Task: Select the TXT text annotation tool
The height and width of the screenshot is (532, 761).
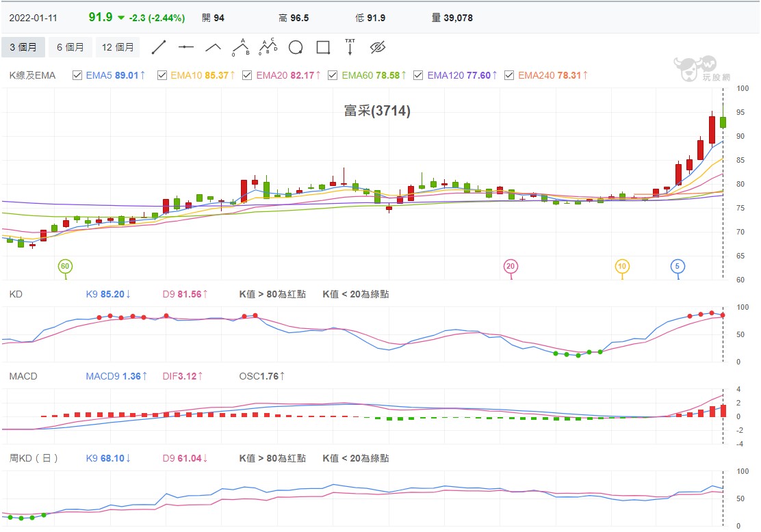Action: pos(350,47)
